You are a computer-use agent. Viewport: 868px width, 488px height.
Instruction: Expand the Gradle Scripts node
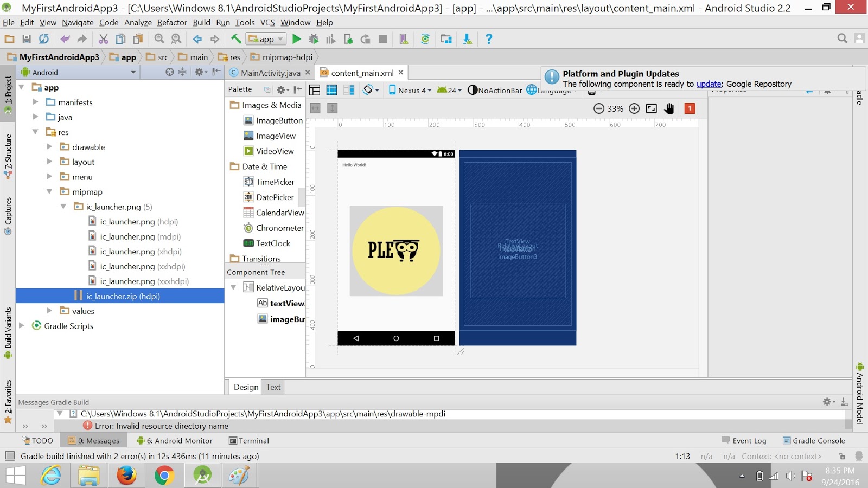click(22, 326)
